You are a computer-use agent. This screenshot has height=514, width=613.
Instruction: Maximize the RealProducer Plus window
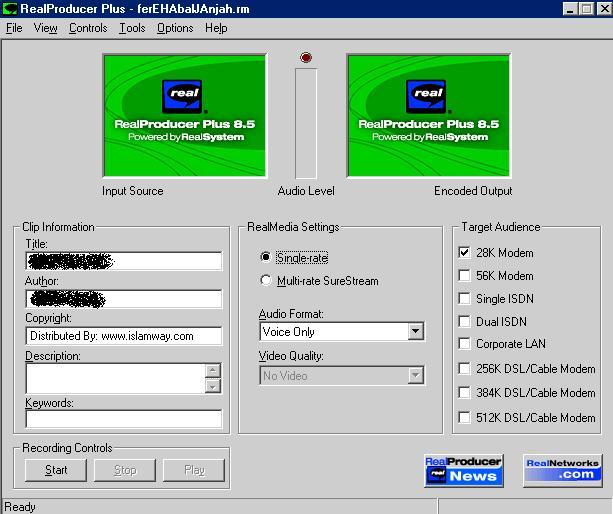click(x=586, y=9)
